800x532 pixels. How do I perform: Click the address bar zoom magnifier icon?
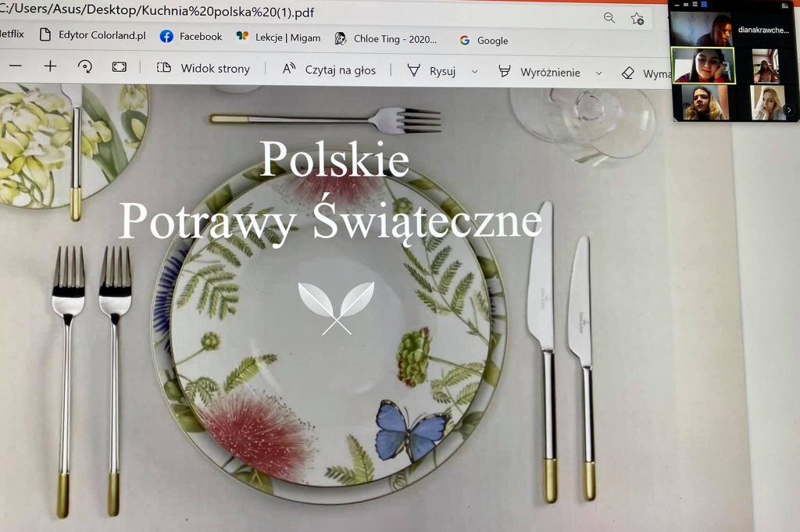point(609,18)
